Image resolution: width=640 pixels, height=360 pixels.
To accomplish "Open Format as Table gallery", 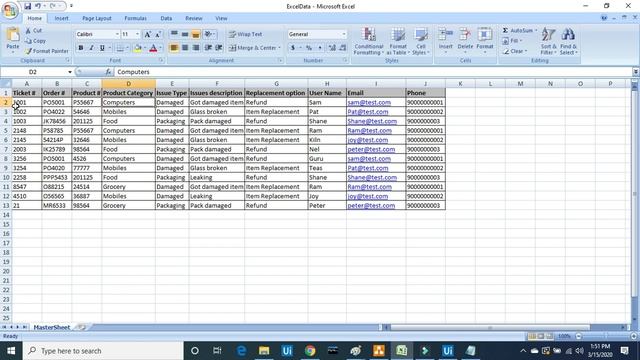I will (398, 41).
